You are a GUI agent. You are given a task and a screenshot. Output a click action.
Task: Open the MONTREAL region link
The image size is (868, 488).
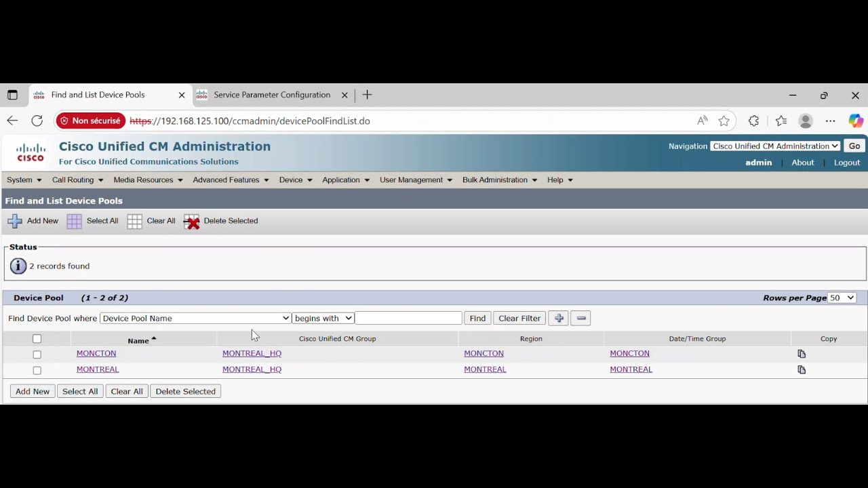[485, 370]
